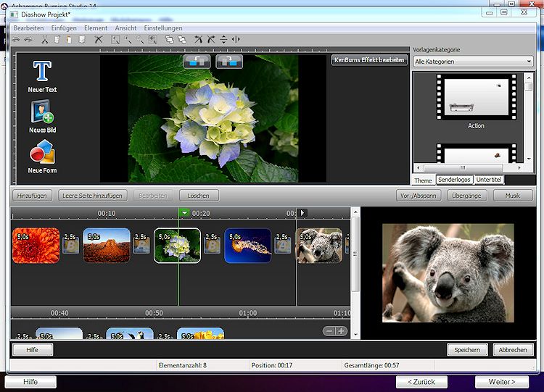
Task: Open the Alle Kategorien dropdown
Action: [473, 62]
